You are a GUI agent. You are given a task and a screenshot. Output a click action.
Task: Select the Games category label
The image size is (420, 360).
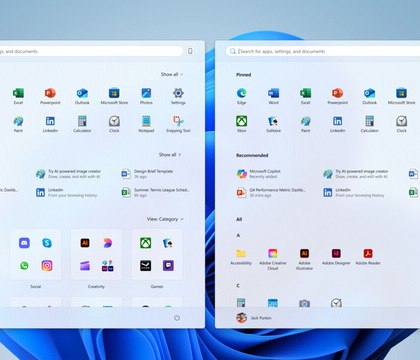[x=157, y=286]
